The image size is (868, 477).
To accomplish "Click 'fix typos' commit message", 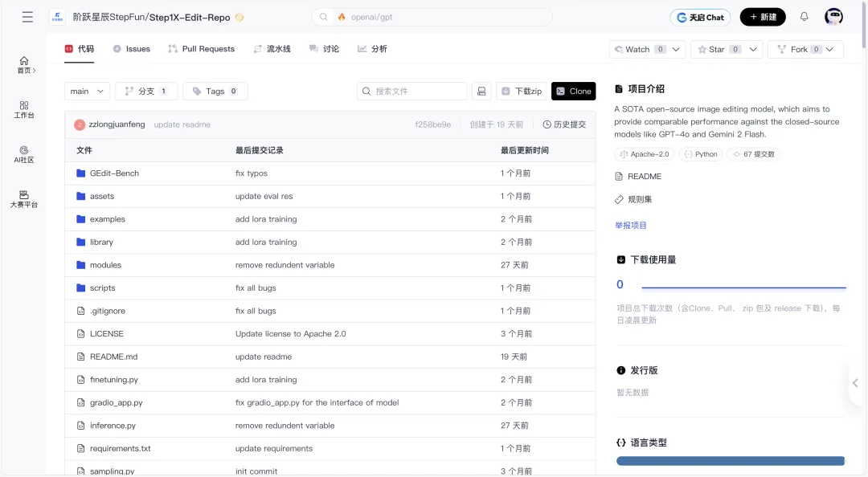I will (x=252, y=173).
